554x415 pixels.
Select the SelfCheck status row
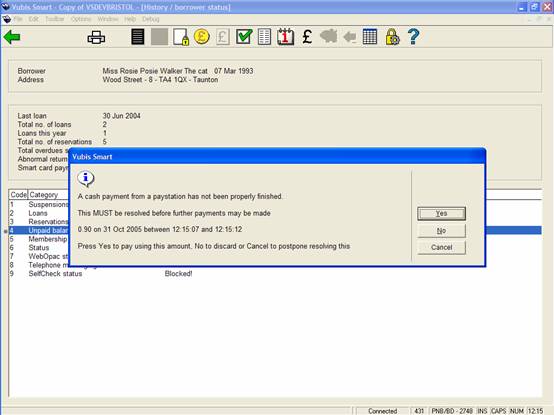coord(275,273)
